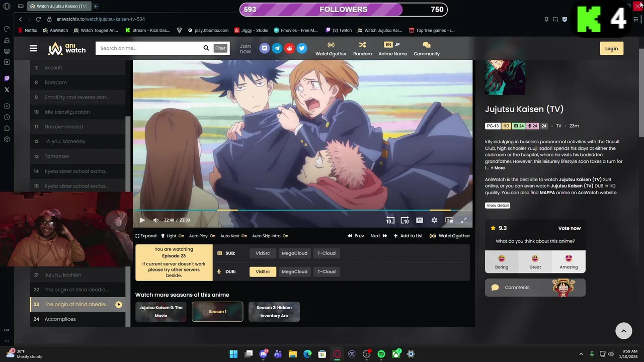
Task: Skip forward 10 seconds in player
Action: (405, 220)
